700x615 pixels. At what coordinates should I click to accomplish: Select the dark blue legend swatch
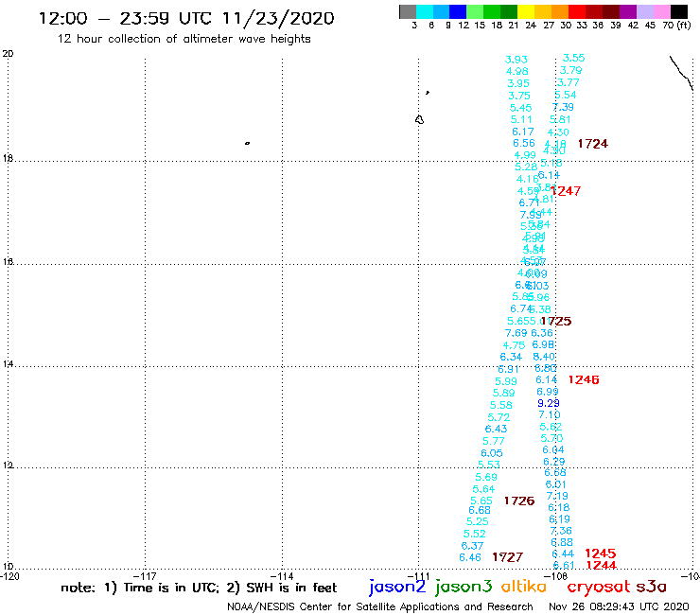click(458, 11)
